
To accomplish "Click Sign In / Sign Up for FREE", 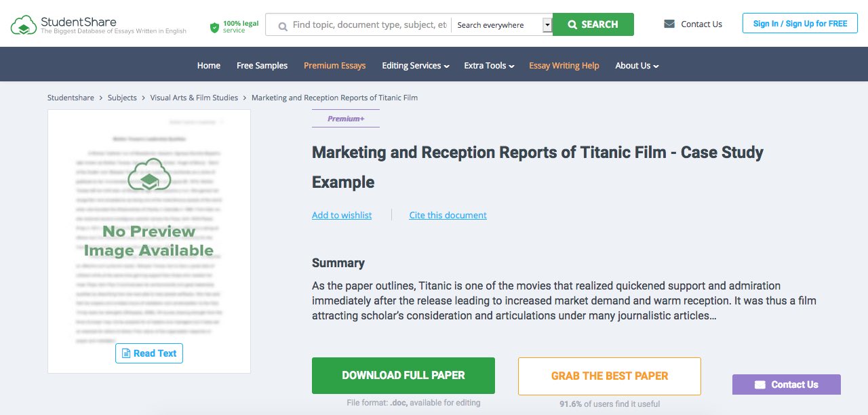I will pyautogui.click(x=800, y=24).
